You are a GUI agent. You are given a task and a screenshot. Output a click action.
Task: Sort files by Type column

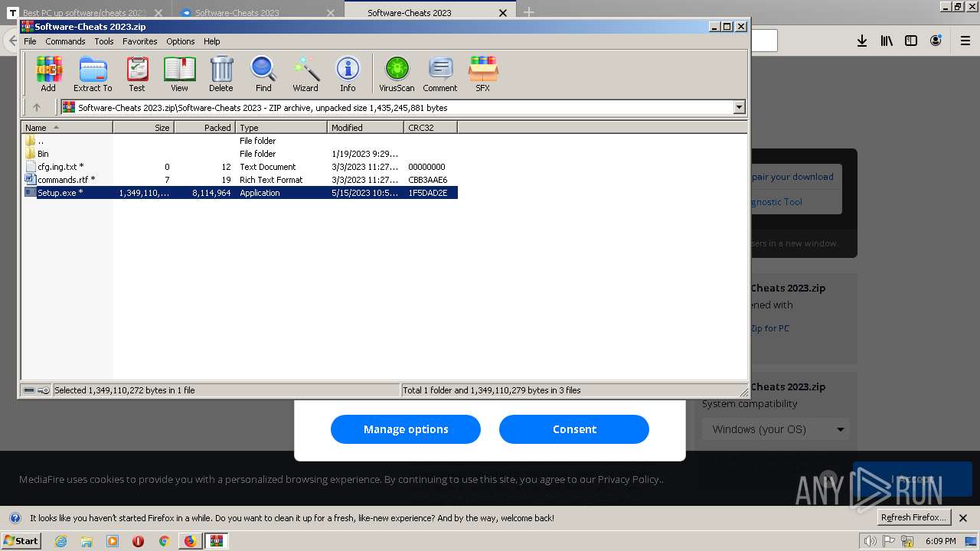coord(282,128)
